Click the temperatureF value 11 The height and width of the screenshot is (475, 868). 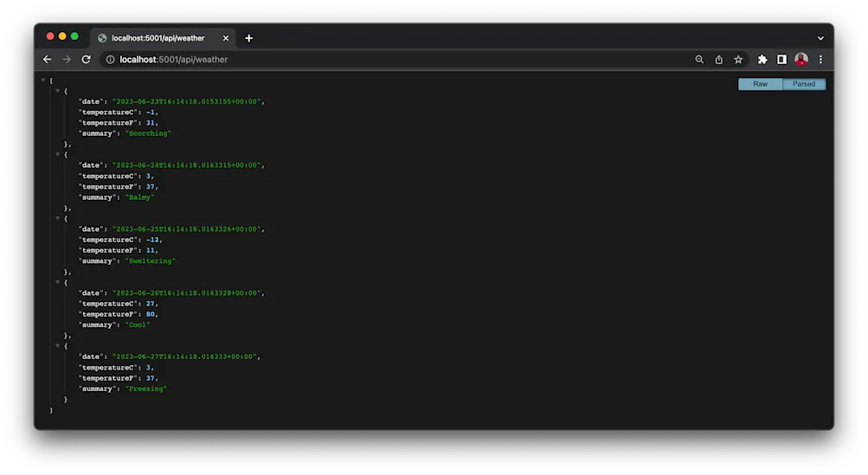point(150,250)
